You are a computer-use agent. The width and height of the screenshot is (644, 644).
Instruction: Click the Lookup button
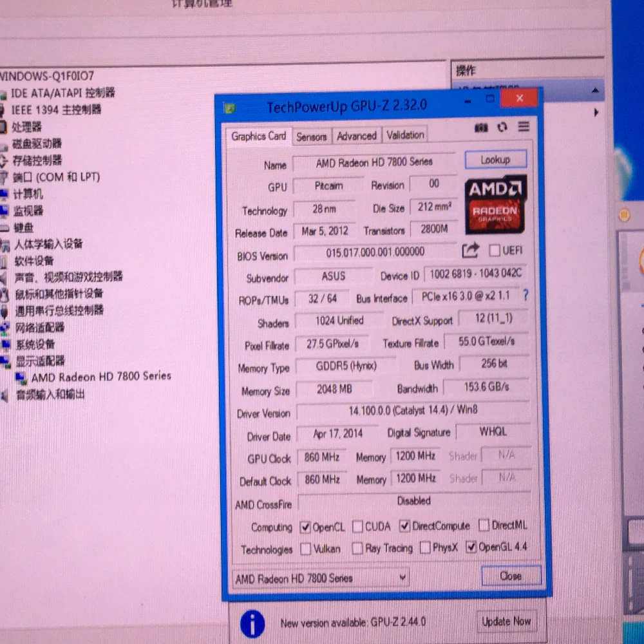pyautogui.click(x=495, y=159)
